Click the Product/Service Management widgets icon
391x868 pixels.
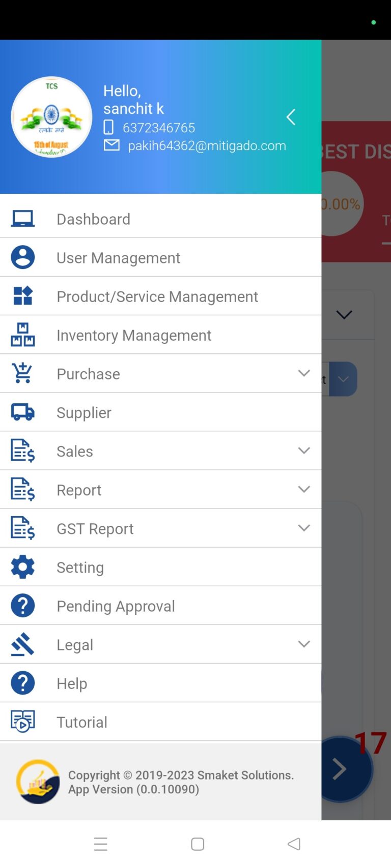23,296
